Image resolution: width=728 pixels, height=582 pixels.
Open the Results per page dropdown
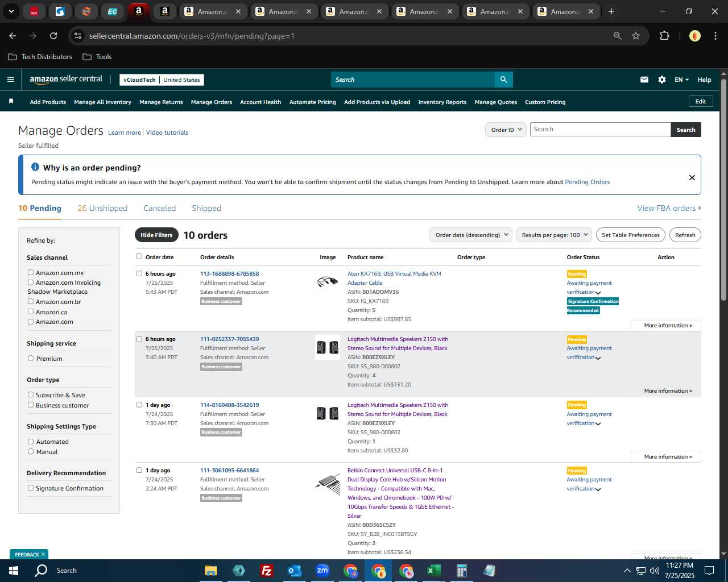[x=555, y=235]
